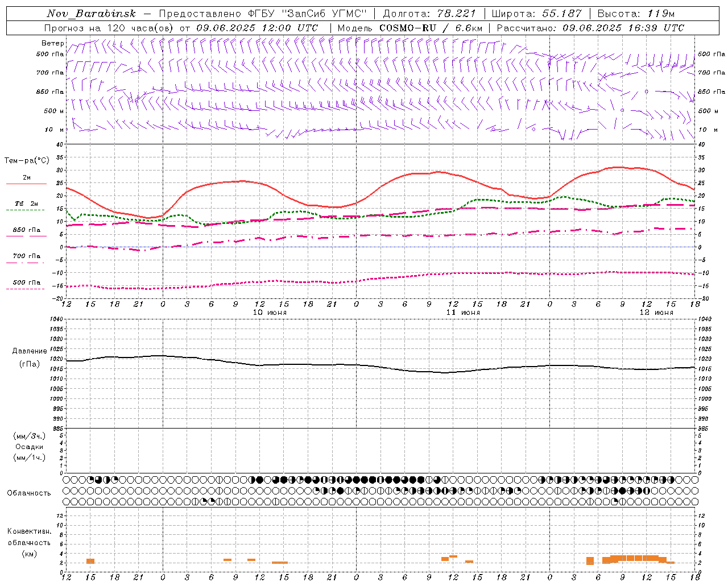Click 'Прогноз на 120 часа(ов)' forecast period text
728x582 pixels.
coord(109,28)
